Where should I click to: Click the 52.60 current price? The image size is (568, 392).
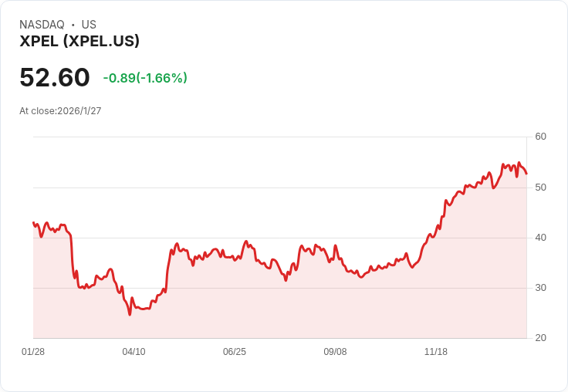[55, 77]
